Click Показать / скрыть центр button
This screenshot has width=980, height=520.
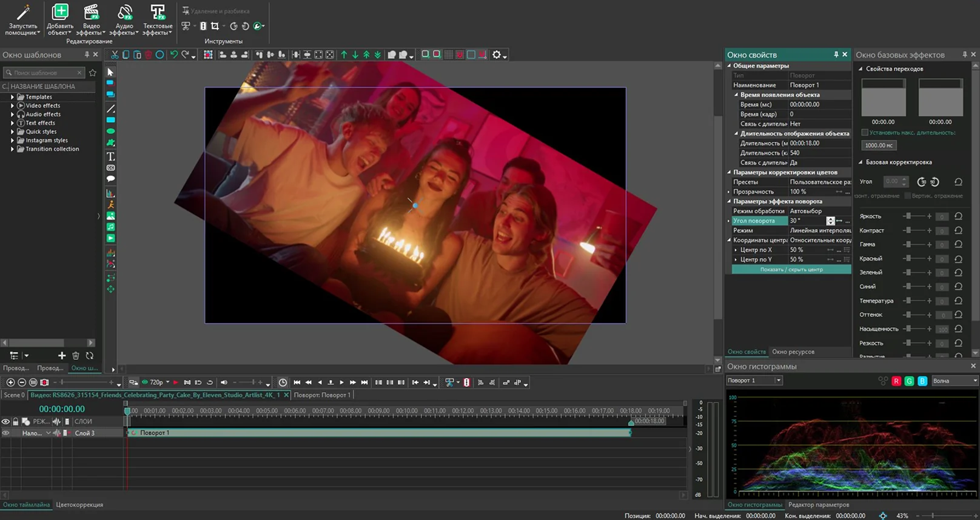tap(791, 269)
